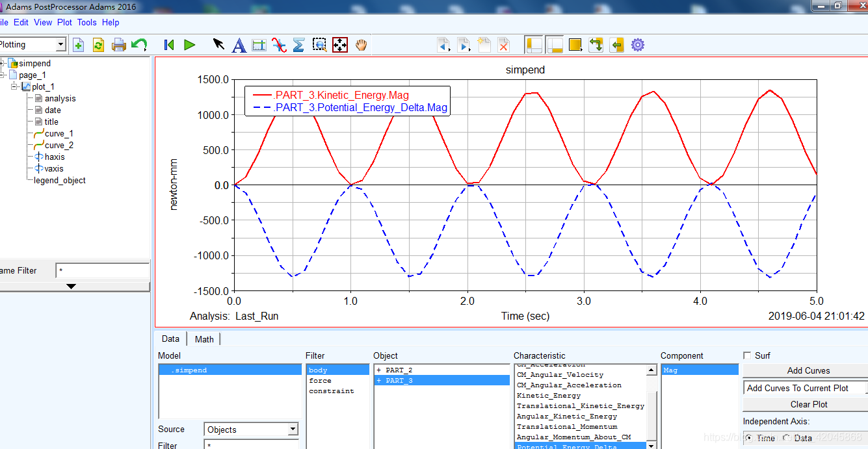The width and height of the screenshot is (868, 449).
Task: Select the arrow pointer tool
Action: pos(218,45)
